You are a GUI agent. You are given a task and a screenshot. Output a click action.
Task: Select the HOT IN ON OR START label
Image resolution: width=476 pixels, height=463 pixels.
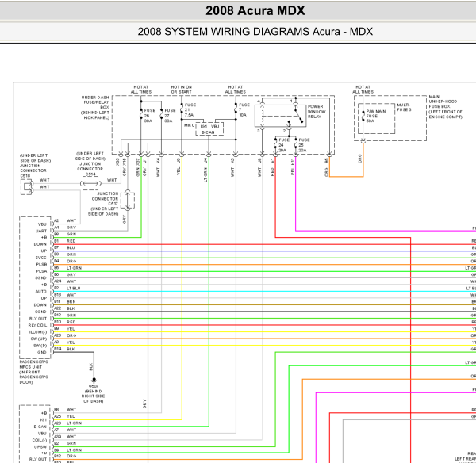[x=181, y=90]
